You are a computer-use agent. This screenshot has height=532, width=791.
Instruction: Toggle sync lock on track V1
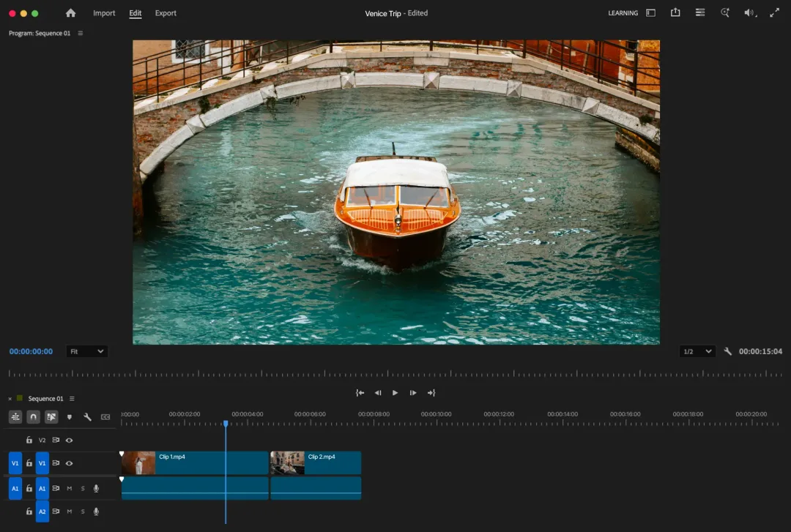pyautogui.click(x=56, y=463)
